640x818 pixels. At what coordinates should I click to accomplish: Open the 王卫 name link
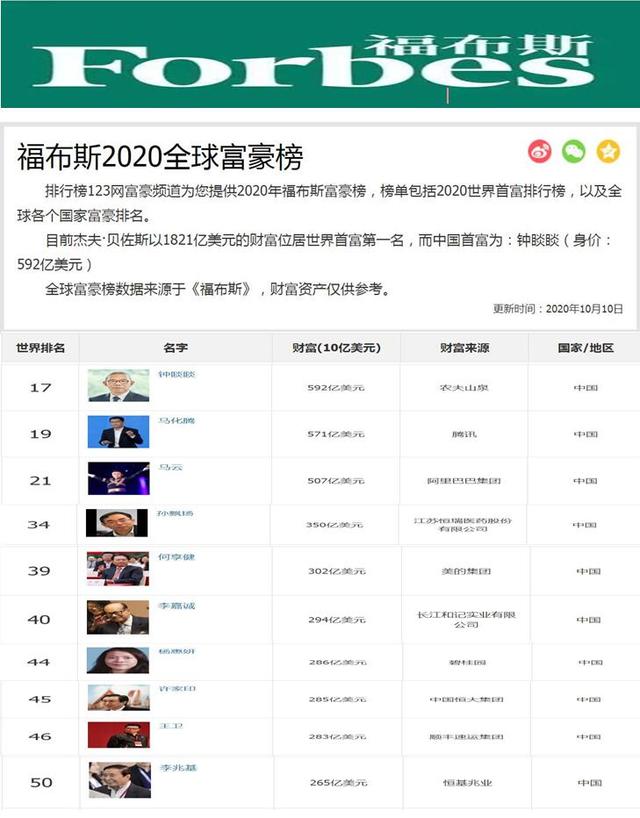[x=171, y=726]
